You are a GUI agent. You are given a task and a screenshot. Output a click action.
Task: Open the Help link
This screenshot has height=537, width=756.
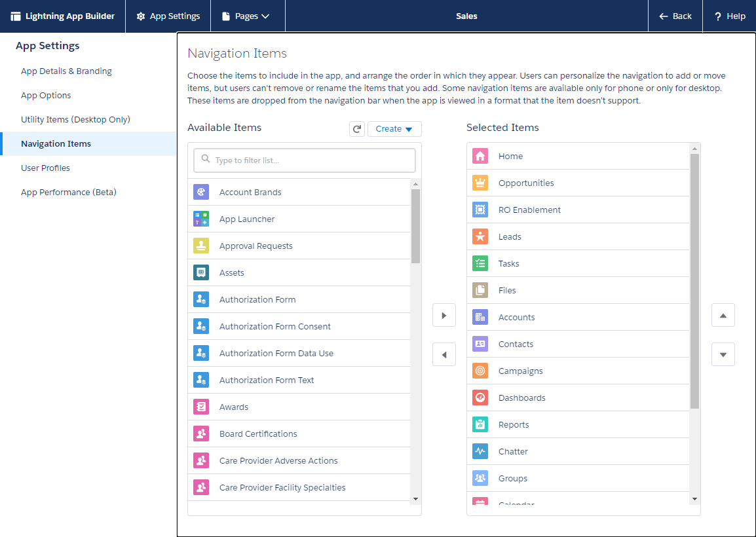[730, 16]
